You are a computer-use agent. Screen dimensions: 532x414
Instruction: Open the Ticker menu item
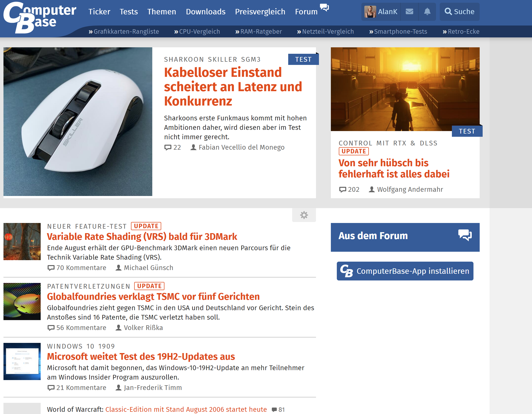tap(99, 12)
